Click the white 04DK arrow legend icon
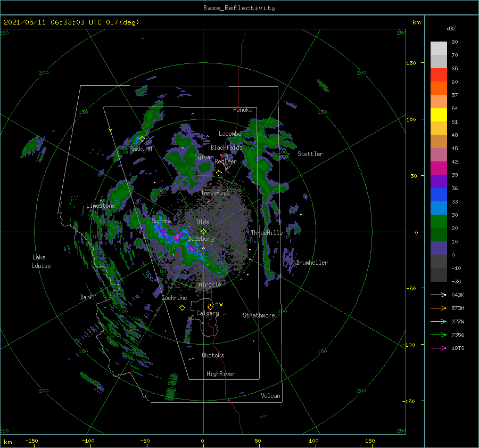The image size is (479, 448). [439, 295]
